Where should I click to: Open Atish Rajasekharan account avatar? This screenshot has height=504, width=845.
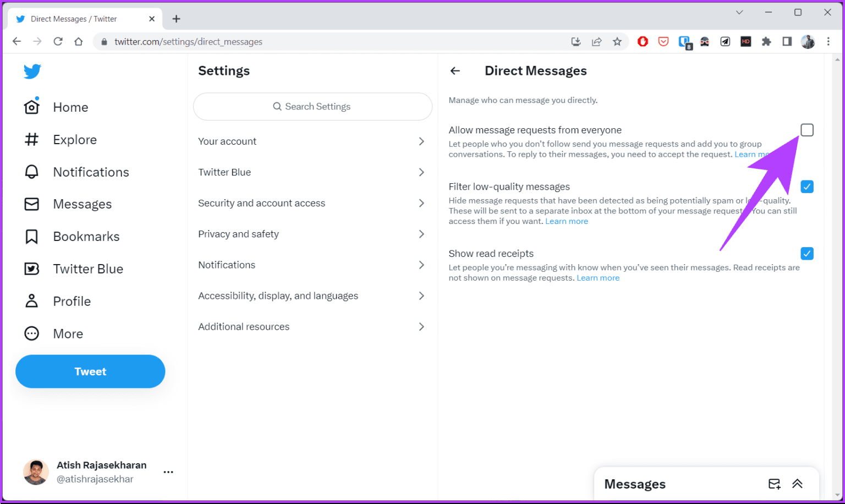coord(36,472)
